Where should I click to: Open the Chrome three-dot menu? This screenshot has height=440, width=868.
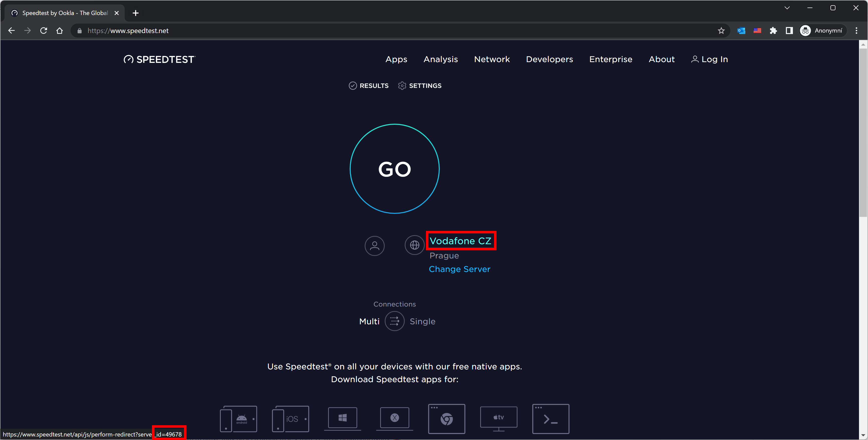coord(856,31)
